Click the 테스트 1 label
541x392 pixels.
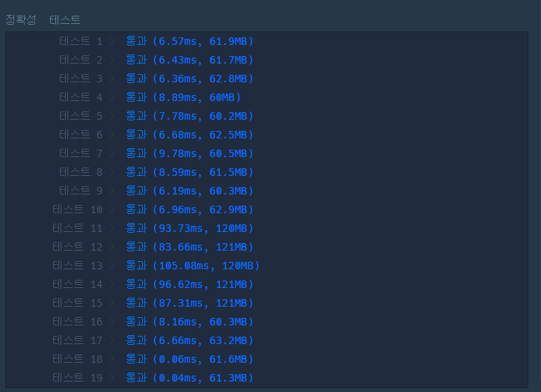coord(81,41)
